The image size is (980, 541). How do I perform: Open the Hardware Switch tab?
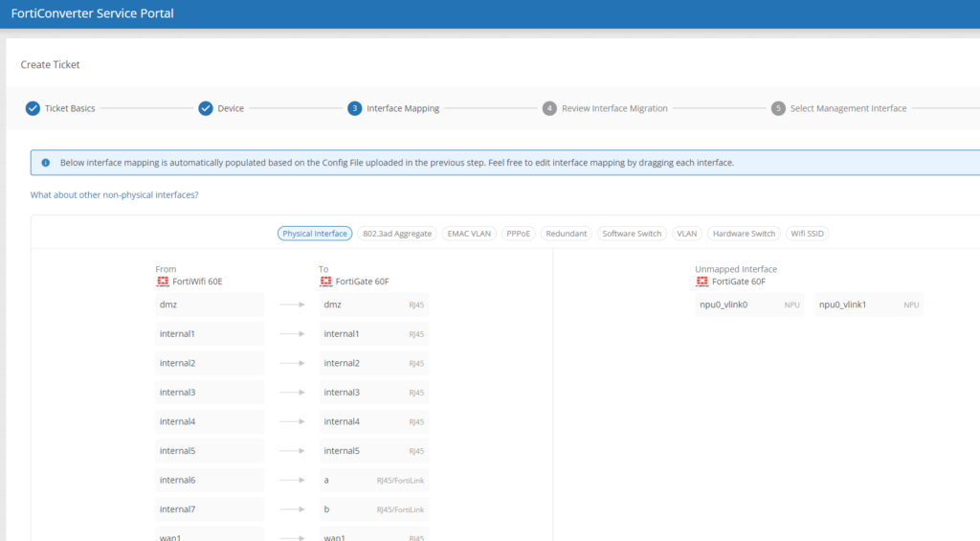click(x=744, y=234)
